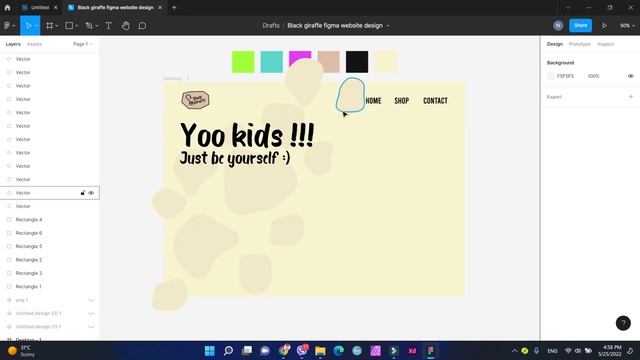Click Drafts breadcrumb link
This screenshot has width=640, height=360.
click(271, 25)
